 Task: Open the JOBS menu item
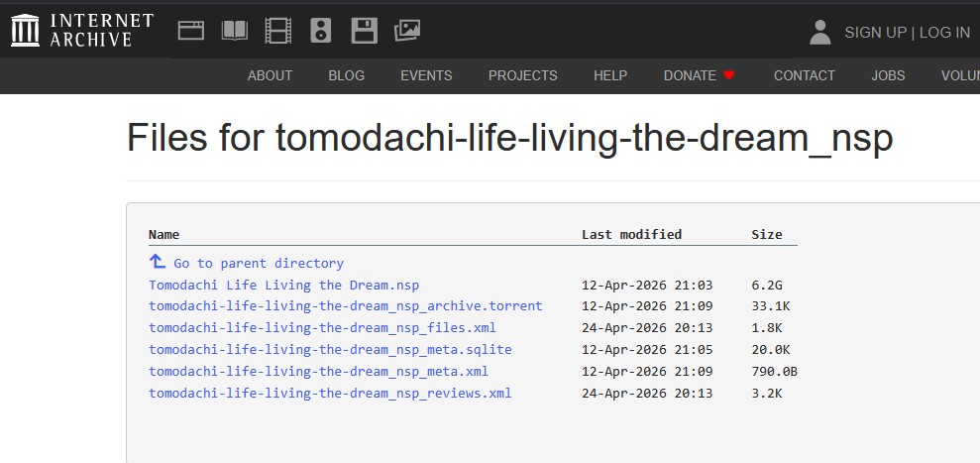[x=888, y=75]
